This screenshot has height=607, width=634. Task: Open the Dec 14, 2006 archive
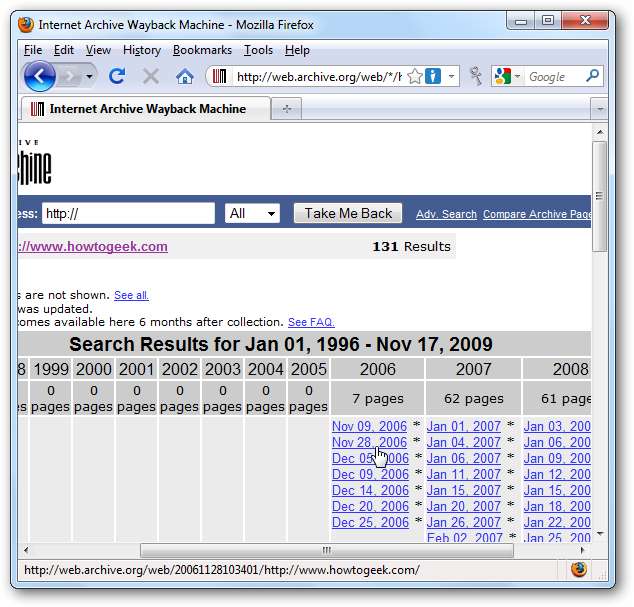[370, 490]
